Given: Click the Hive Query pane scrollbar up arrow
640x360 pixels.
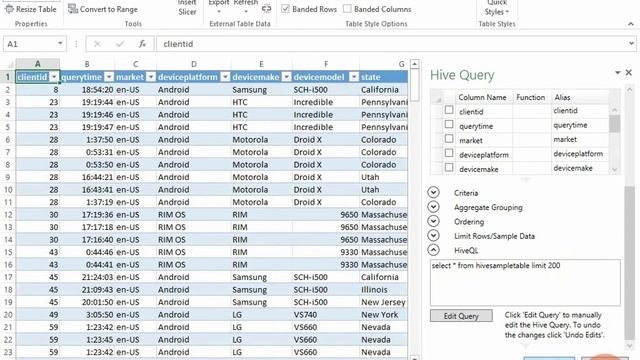Looking at the screenshot, I should coord(629,89).
